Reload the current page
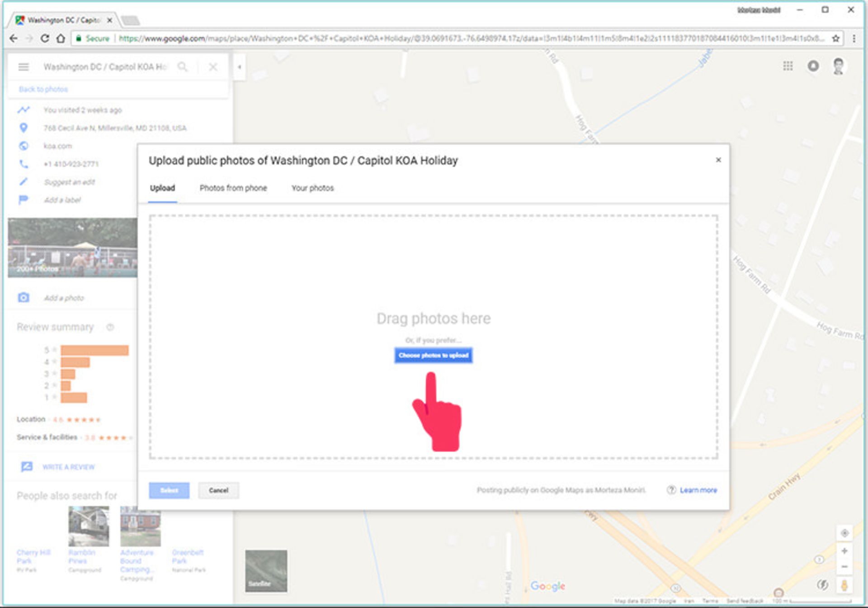Image resolution: width=868 pixels, height=608 pixels. pos(45,39)
